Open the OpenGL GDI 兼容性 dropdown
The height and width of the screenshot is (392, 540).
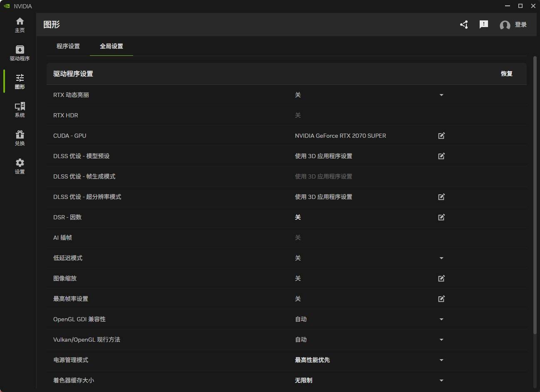pos(441,319)
